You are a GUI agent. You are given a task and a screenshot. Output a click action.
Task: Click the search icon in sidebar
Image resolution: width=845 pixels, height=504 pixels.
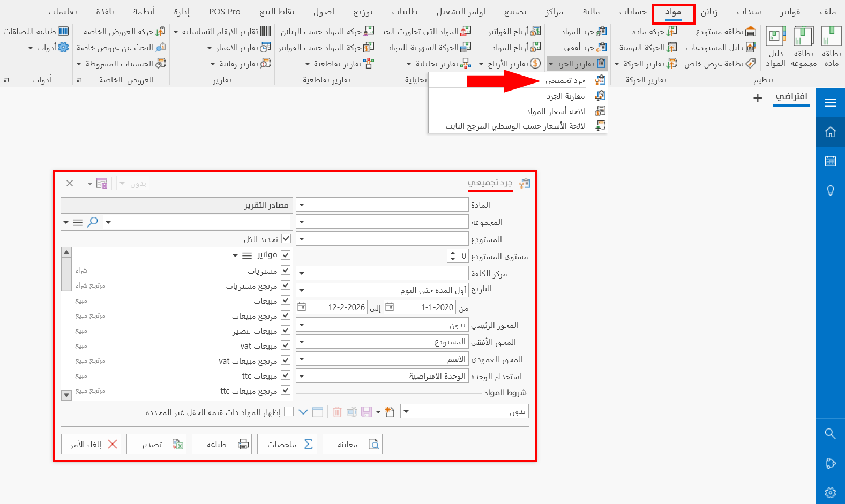[831, 434]
